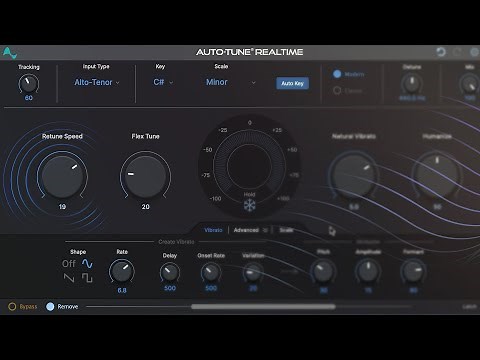This screenshot has height=360, width=480.
Task: Select the square wave vibrato shape
Action: 87,278
